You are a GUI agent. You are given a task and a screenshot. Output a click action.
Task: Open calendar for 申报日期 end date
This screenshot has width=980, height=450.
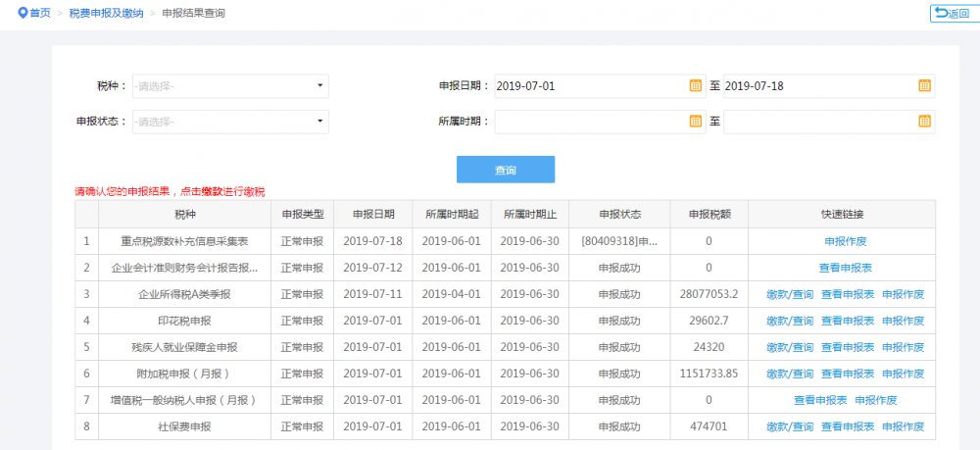tap(924, 86)
